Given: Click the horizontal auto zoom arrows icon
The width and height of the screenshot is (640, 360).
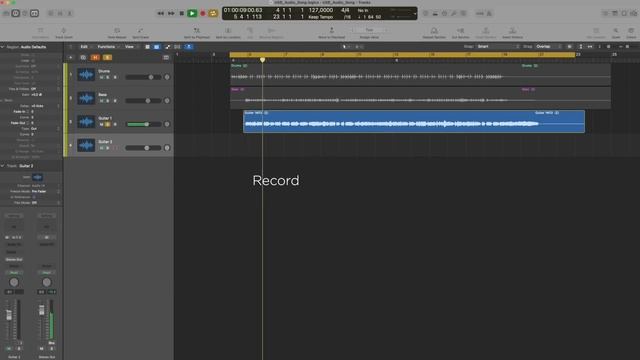Looking at the screenshot, I should (x=590, y=47).
